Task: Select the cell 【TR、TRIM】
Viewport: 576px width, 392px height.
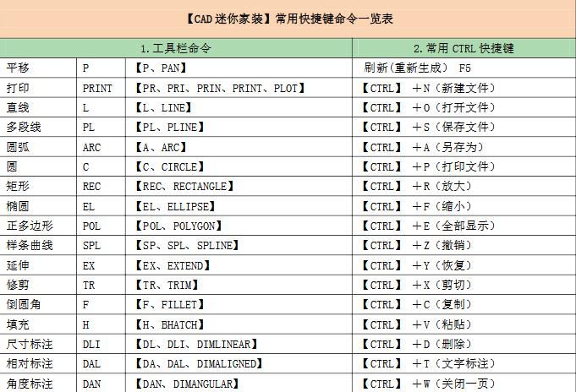Action: coord(239,285)
